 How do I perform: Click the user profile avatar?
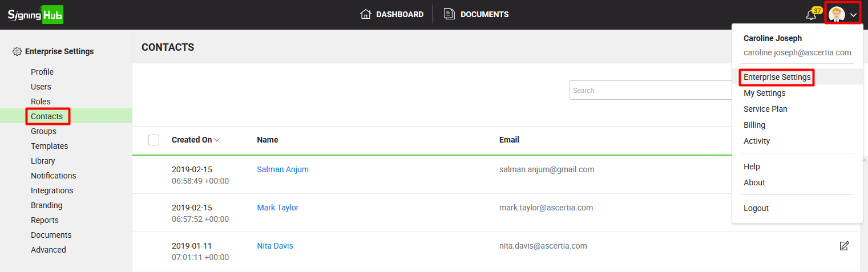click(837, 15)
